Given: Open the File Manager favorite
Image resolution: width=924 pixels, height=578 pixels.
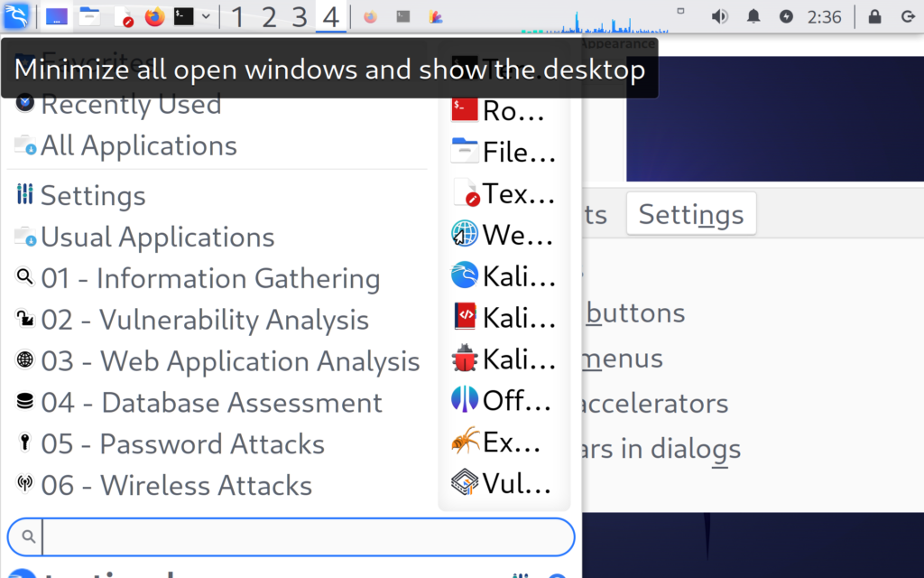Looking at the screenshot, I should click(502, 151).
